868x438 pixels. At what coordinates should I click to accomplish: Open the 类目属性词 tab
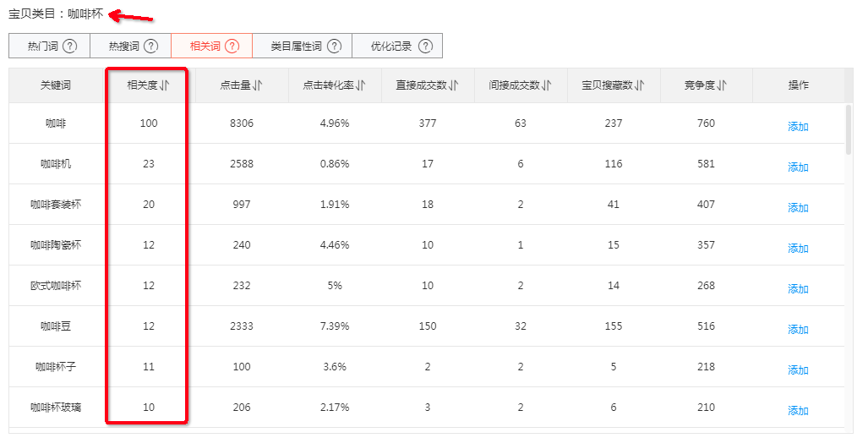point(303,46)
